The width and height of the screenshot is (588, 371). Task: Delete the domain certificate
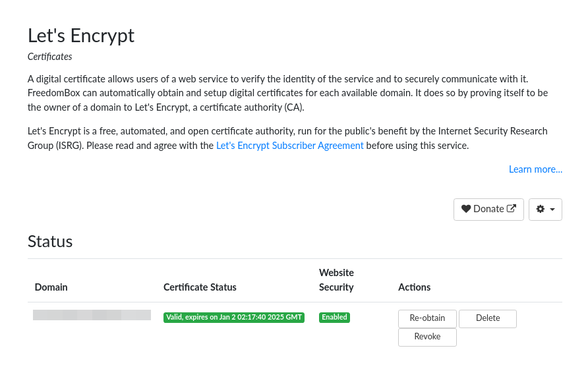[488, 318]
